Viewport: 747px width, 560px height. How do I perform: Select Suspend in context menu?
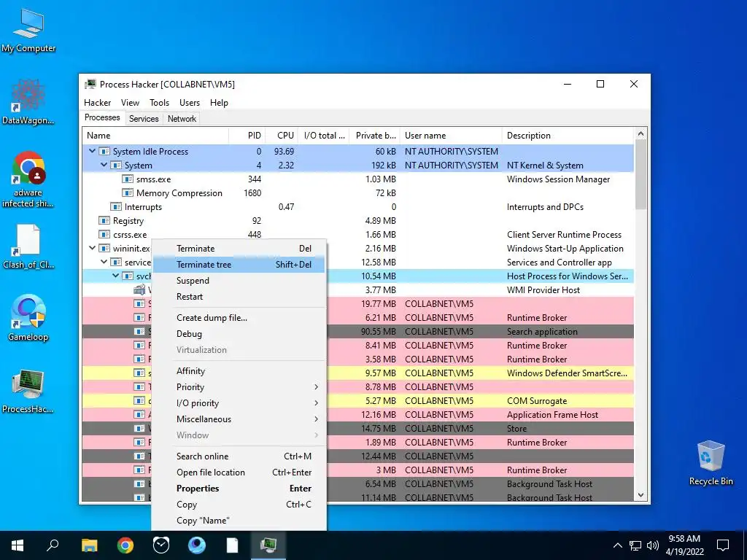click(x=239, y=281)
